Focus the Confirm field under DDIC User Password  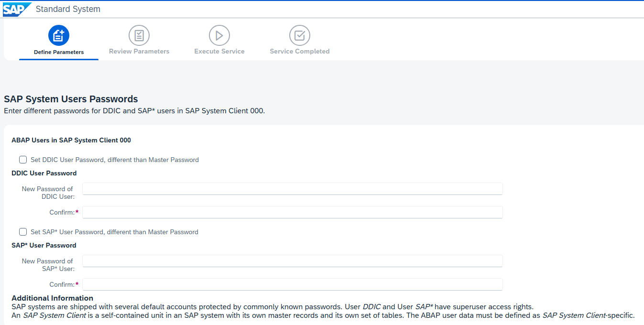click(293, 212)
